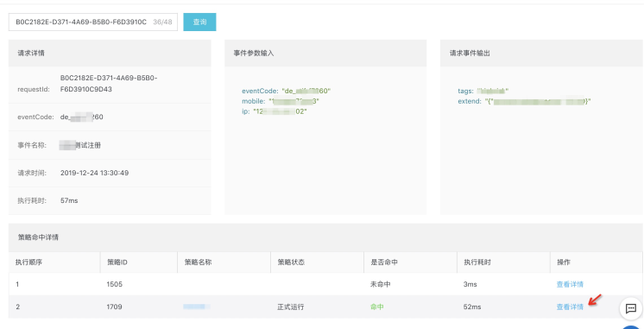Click the 52ms execution time cell

(x=472, y=307)
